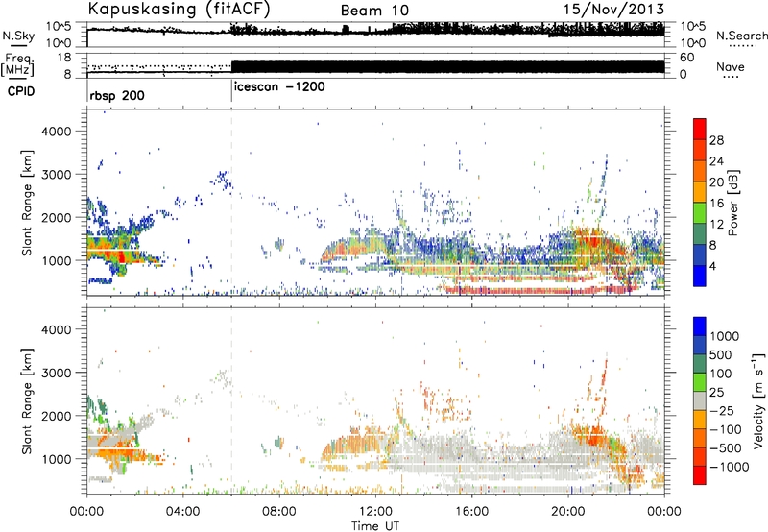Image resolution: width=768 pixels, height=532 pixels.
Task: Click the red 28 dB power colorbar segment
Action: pos(700,130)
